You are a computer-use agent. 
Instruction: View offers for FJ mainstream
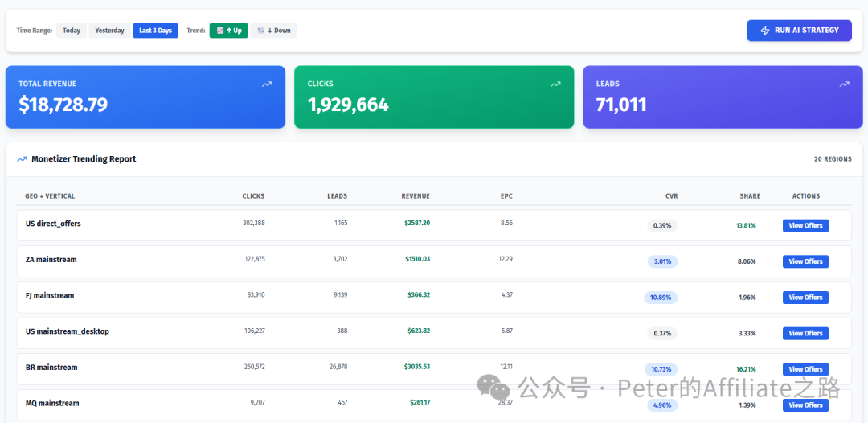(805, 298)
